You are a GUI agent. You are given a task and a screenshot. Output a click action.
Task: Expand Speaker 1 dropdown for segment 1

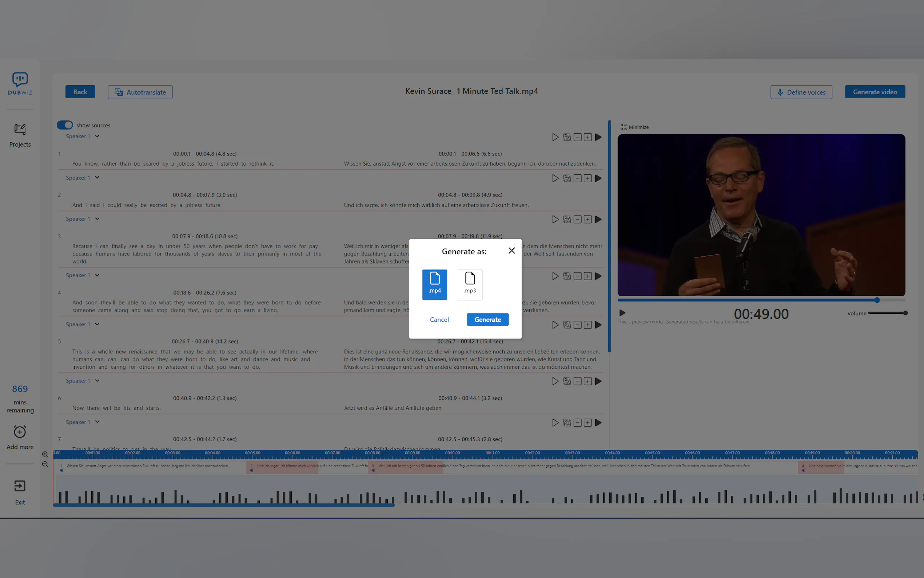click(97, 136)
